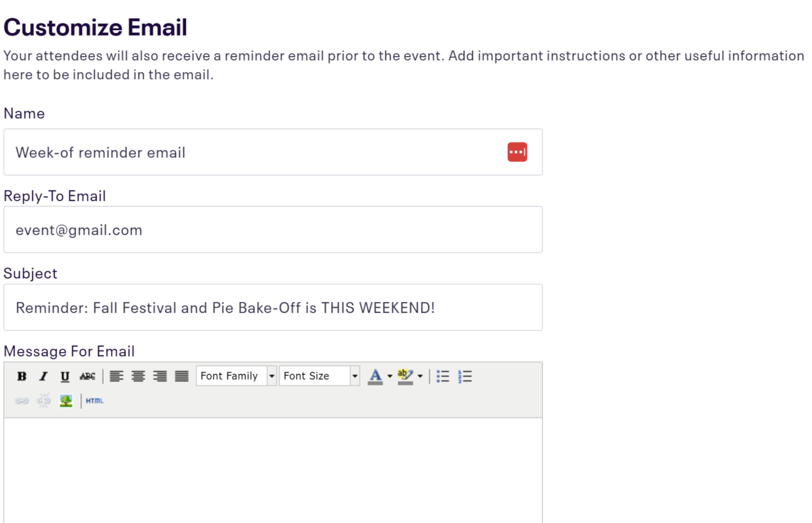Image resolution: width=812 pixels, height=523 pixels.
Task: Create a numbered list
Action: coord(464,376)
